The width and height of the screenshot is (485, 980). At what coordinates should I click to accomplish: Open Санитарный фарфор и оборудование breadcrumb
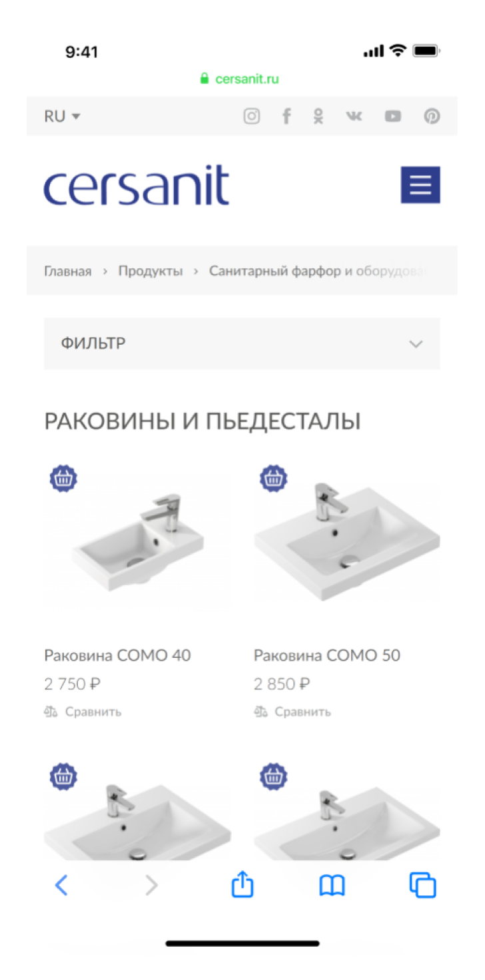pyautogui.click(x=319, y=271)
